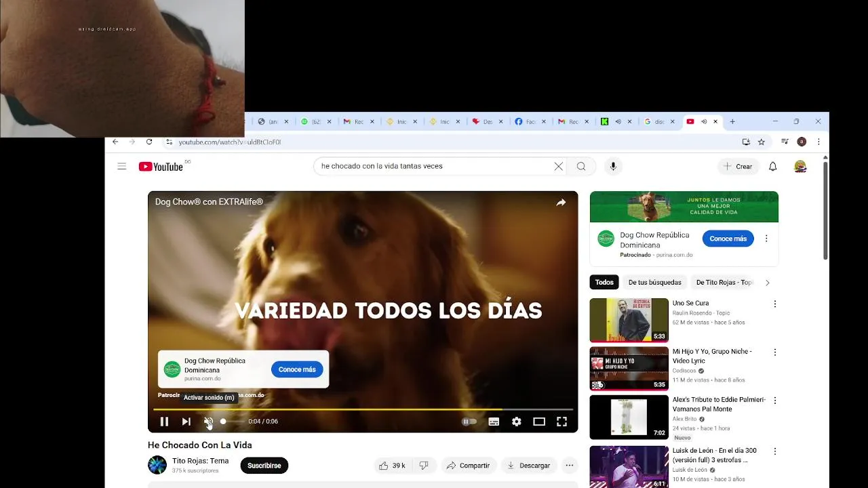Enter full screen mode
This screenshot has width=868, height=488.
561,422
